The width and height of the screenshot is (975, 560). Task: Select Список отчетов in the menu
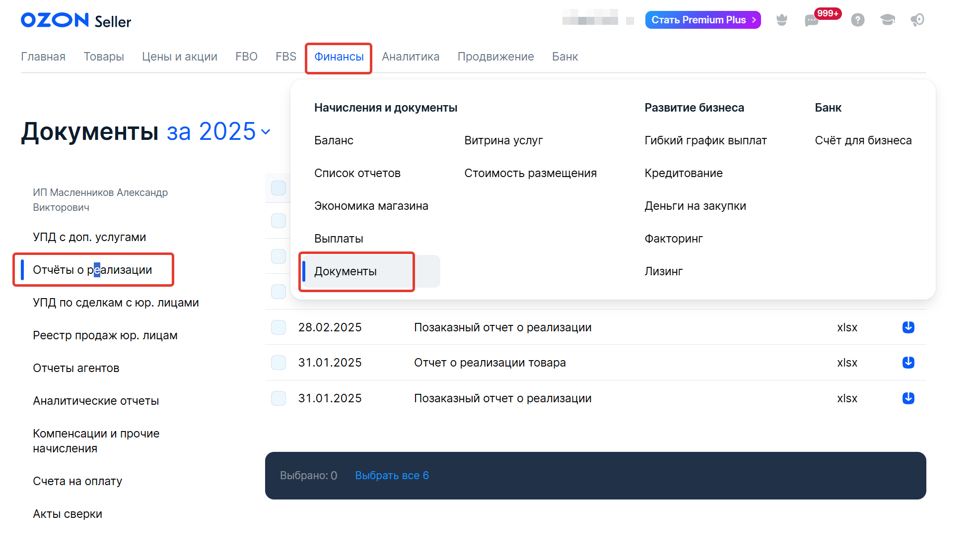coord(357,173)
